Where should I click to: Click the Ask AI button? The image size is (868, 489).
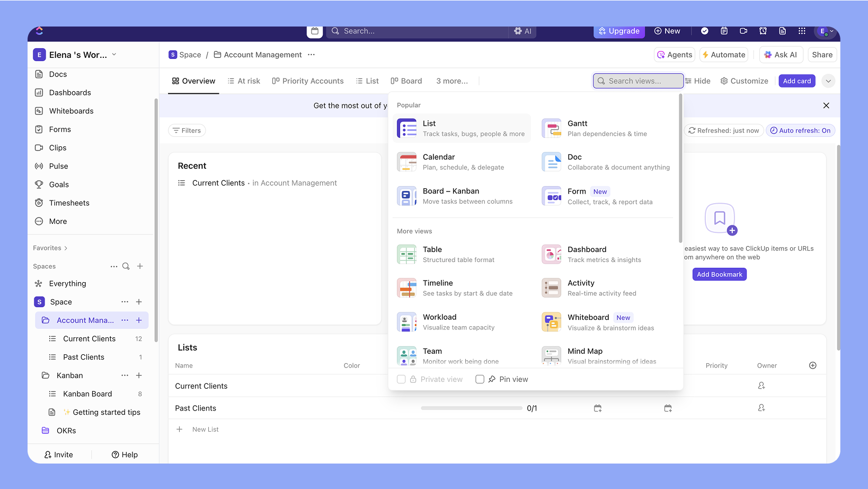[x=782, y=55]
